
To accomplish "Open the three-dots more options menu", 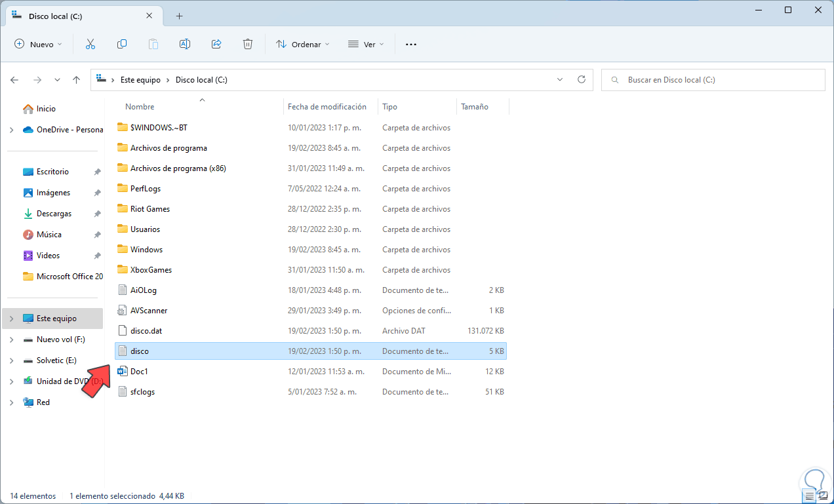I will [411, 44].
